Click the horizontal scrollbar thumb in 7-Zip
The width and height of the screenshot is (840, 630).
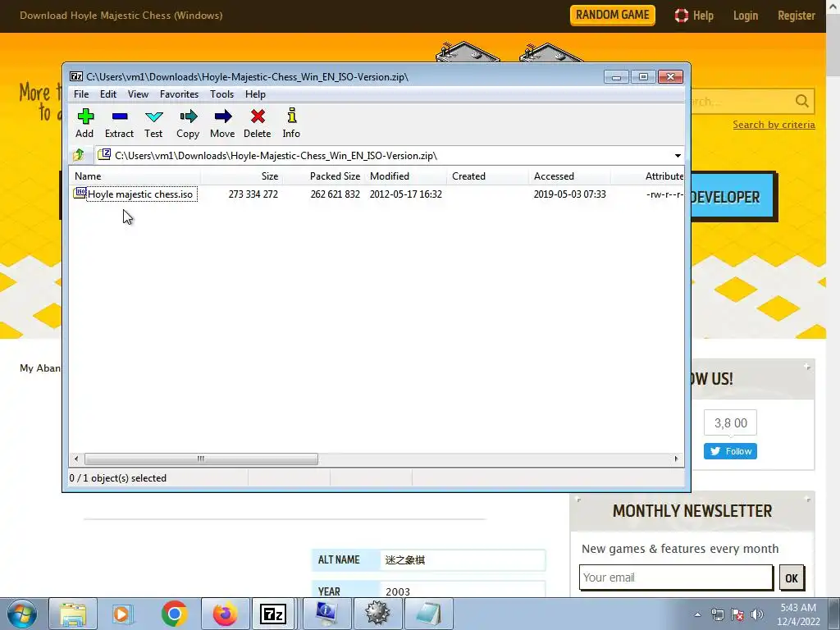click(x=201, y=459)
